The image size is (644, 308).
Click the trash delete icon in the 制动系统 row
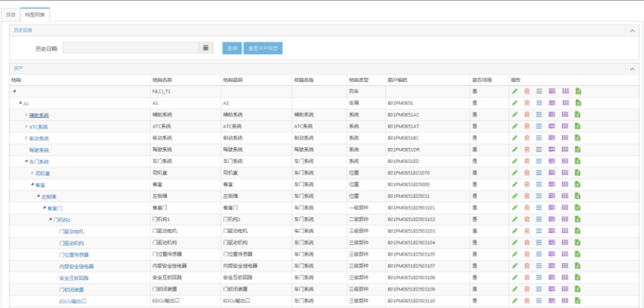coord(527,138)
